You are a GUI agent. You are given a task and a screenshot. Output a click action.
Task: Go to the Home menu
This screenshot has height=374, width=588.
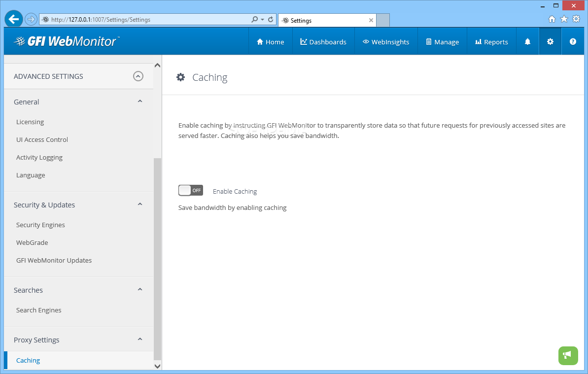pos(271,41)
